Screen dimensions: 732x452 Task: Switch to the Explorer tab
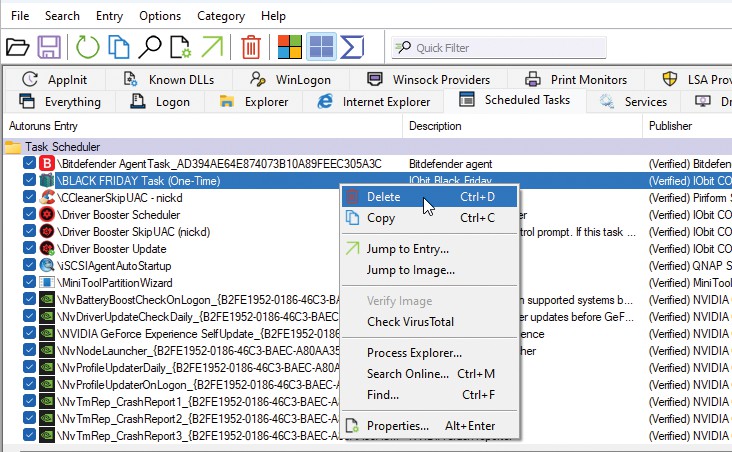coord(253,101)
